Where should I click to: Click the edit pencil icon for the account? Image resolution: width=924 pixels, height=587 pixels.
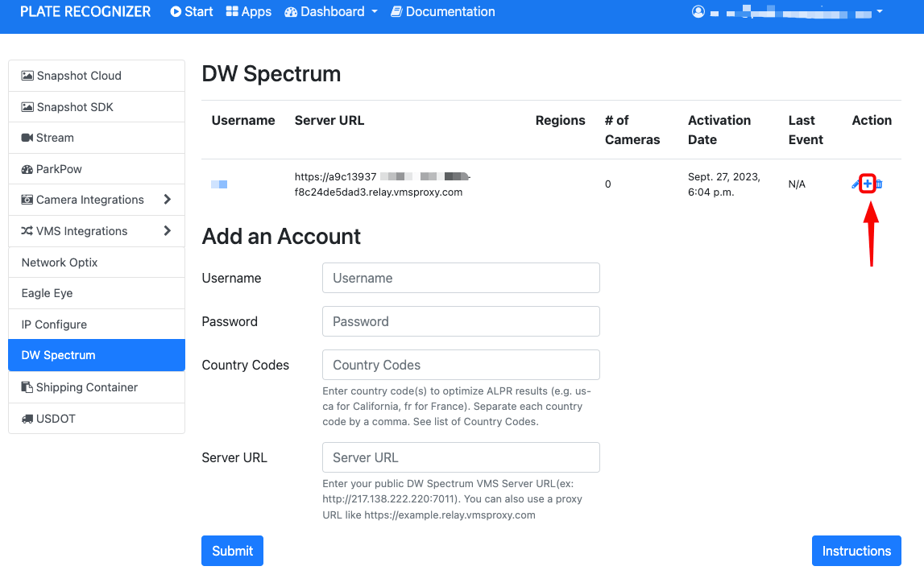click(x=854, y=184)
